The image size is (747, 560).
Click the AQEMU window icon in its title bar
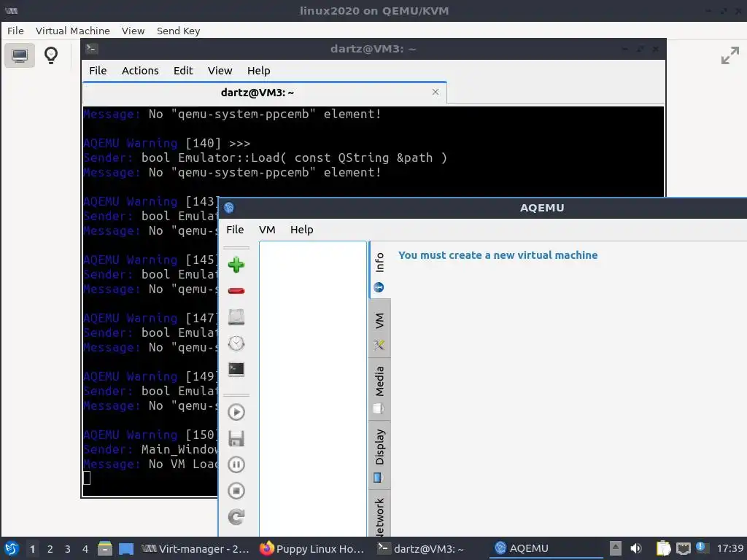[228, 208]
